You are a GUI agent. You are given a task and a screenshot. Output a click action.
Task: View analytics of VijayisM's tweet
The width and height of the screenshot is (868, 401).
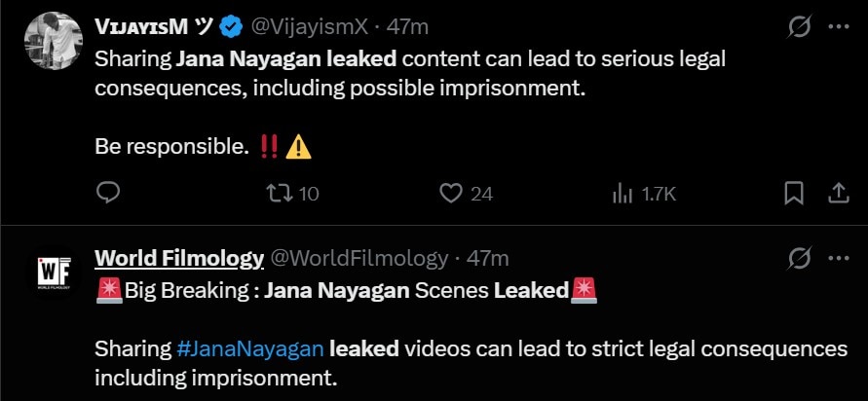[622, 194]
